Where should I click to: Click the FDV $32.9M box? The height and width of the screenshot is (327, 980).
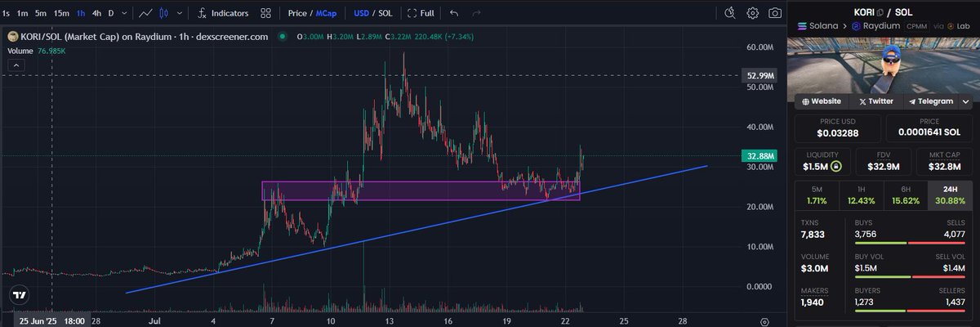884,162
